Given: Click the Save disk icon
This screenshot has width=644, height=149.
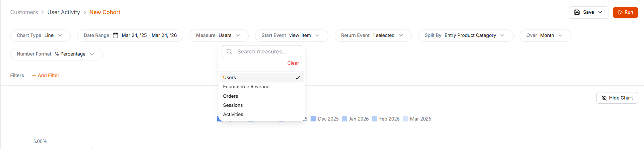Looking at the screenshot, I should [577, 12].
